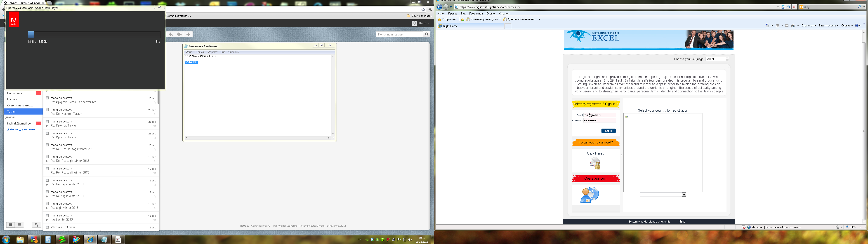Tick checkbox for Re: Иркутск Смета на предтаглит

(47, 98)
